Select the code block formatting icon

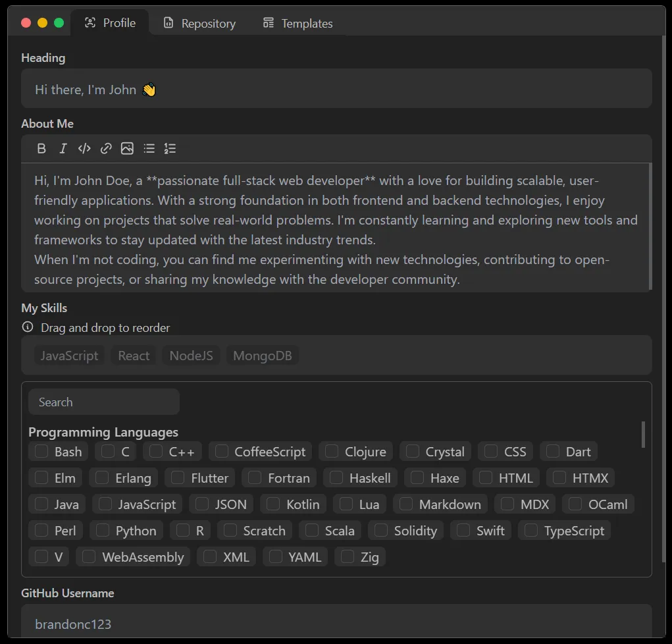84,148
